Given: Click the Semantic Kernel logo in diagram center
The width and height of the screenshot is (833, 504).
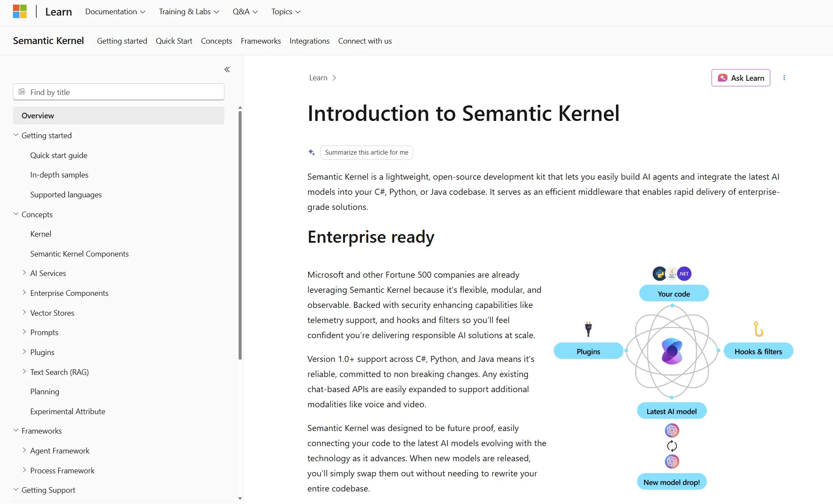Looking at the screenshot, I should 672,352.
